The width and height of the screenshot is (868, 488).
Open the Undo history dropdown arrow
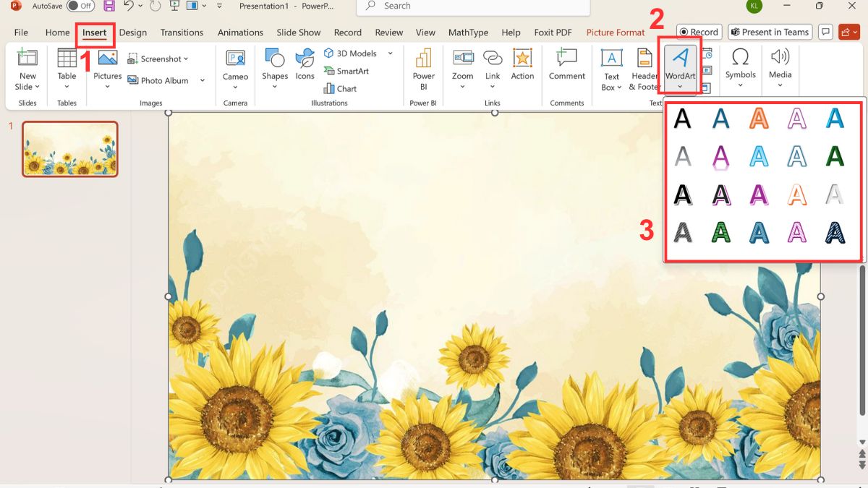140,6
